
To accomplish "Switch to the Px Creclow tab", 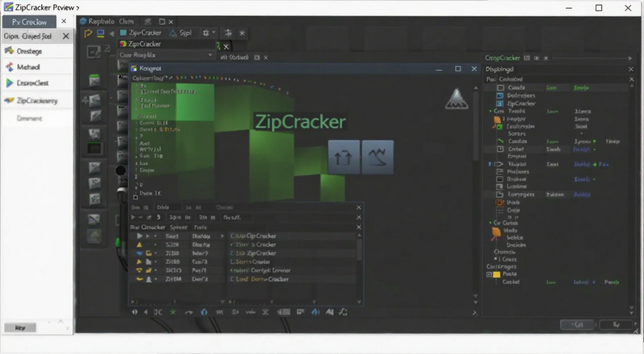I will point(29,22).
